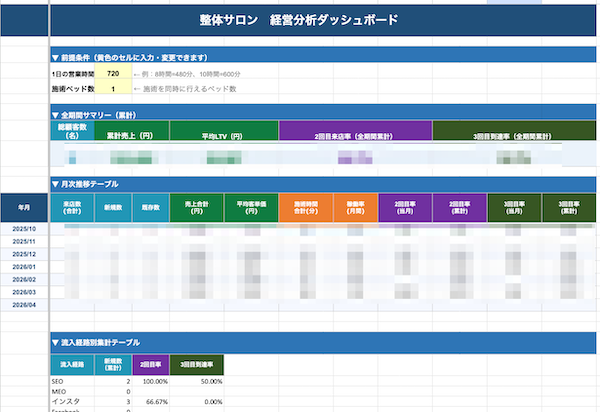
Task: Select the 1日の営業時間 input cell showing 720
Action: click(113, 74)
